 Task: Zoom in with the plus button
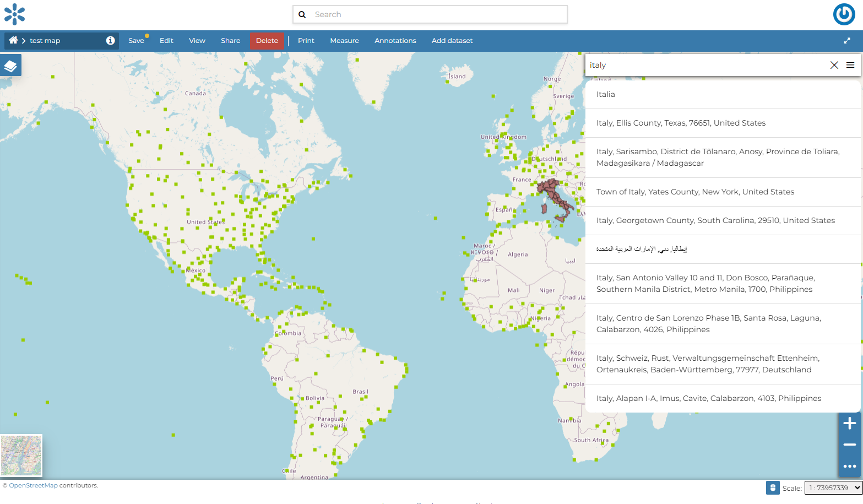pyautogui.click(x=849, y=423)
